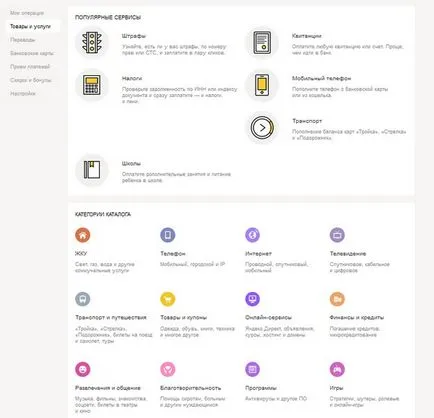Image resolution: width=434 pixels, height=418 pixels.
Task: Click the receipt icon for Квитанции
Action: 262,43
